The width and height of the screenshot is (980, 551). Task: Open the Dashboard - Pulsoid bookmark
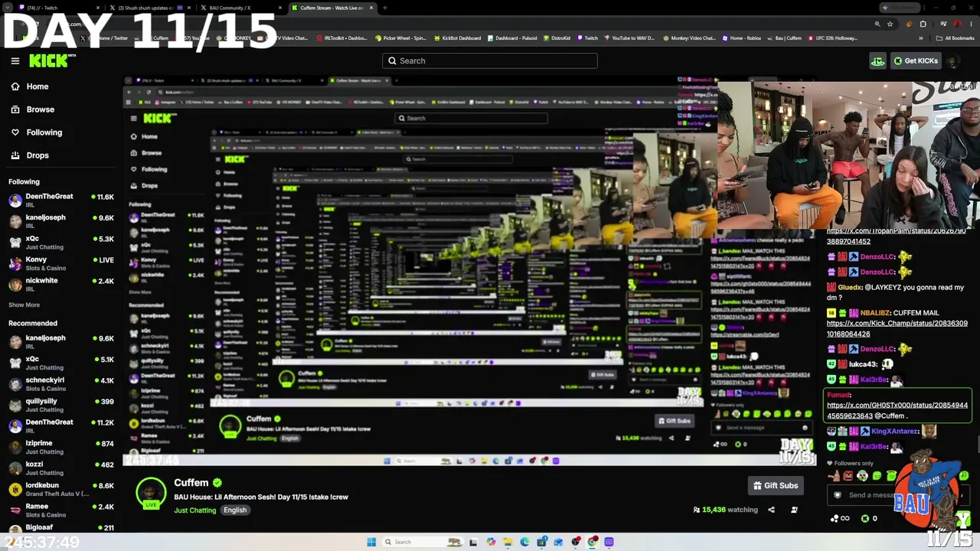point(512,38)
